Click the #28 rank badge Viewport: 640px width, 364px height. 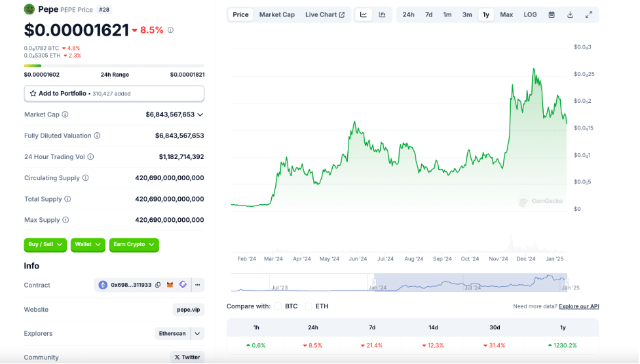point(104,9)
